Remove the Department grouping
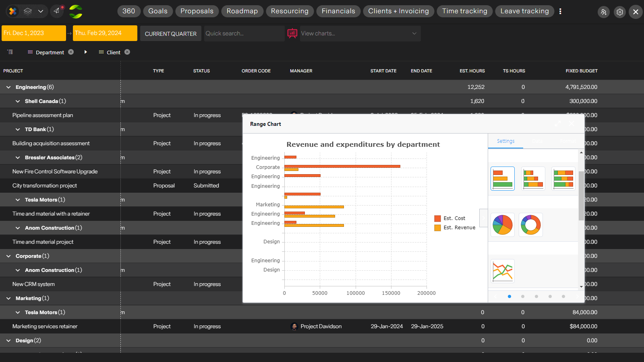The height and width of the screenshot is (362, 644). click(x=71, y=52)
